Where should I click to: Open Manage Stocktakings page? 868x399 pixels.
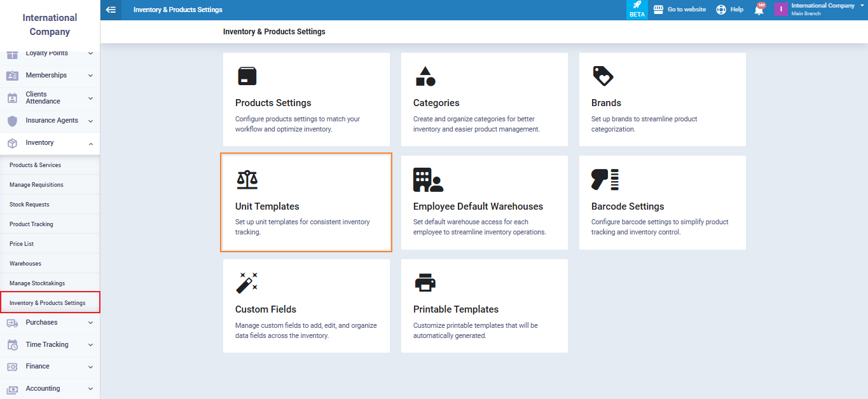tap(37, 283)
